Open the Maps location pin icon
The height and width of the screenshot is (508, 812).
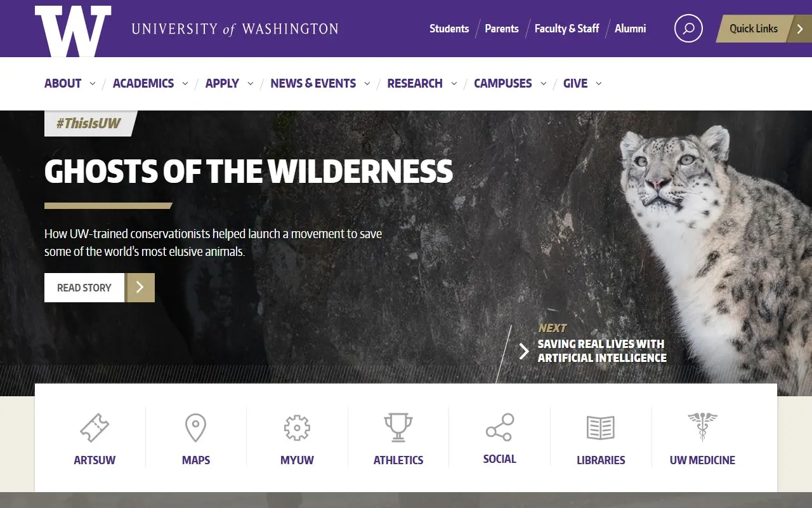point(195,428)
